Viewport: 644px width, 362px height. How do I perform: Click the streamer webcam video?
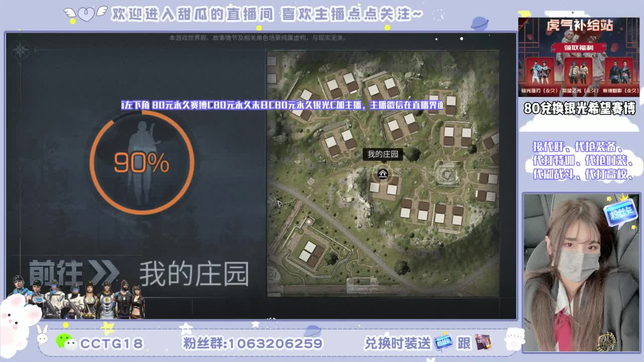pyautogui.click(x=581, y=273)
